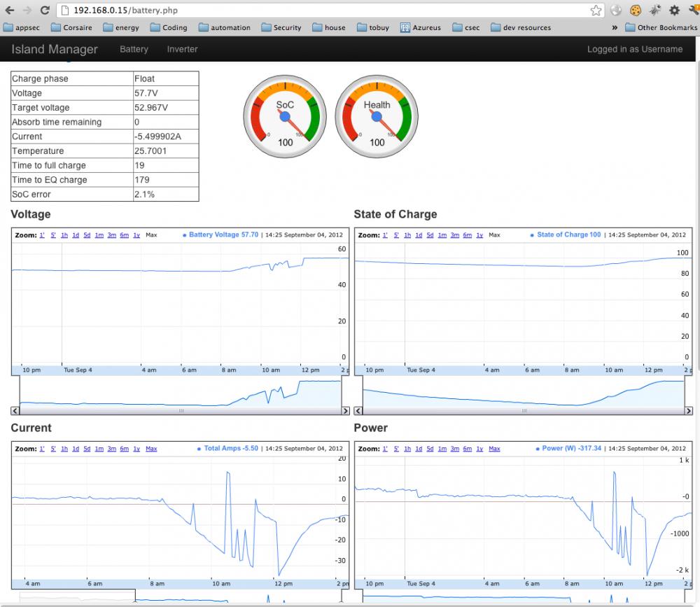Click the bug extension icon
Viewport: 700px width, 607px height.
(x=655, y=11)
